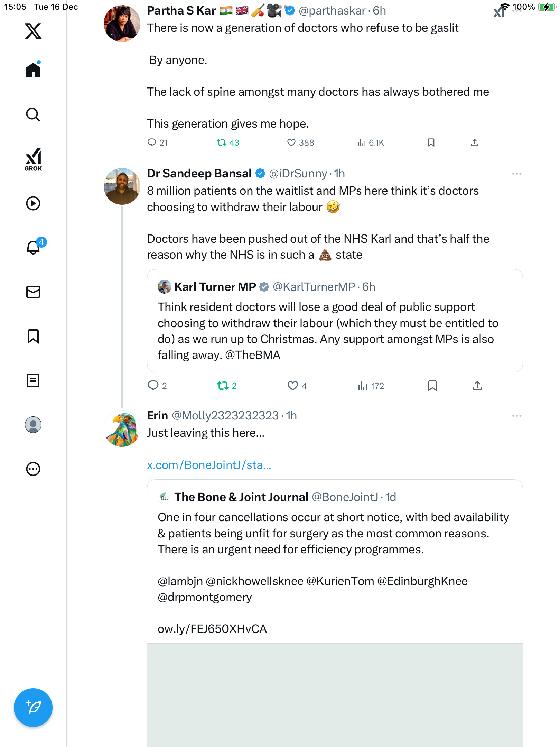560x747 pixels.
Task: View Dr Sandeep Bansal's profile picture
Action: [x=122, y=186]
